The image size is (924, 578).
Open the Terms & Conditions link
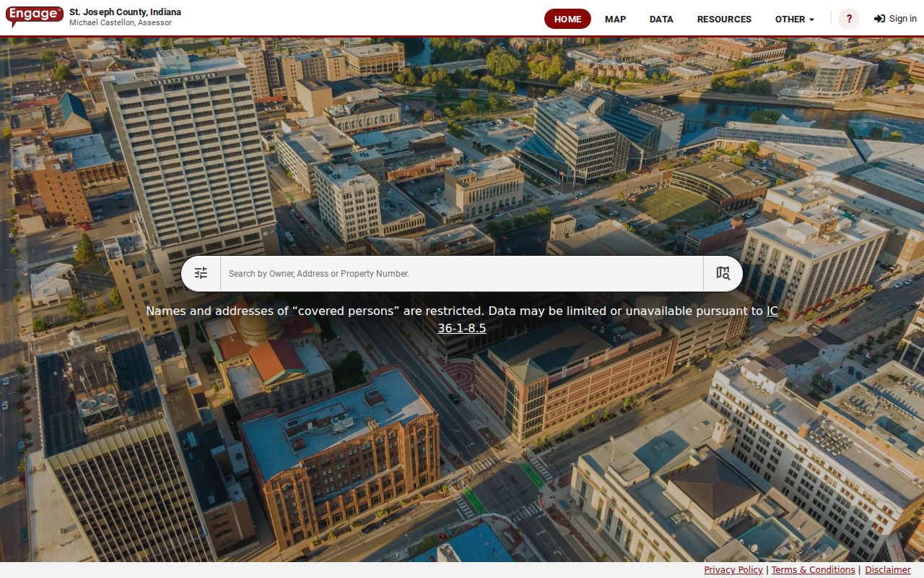(x=813, y=570)
